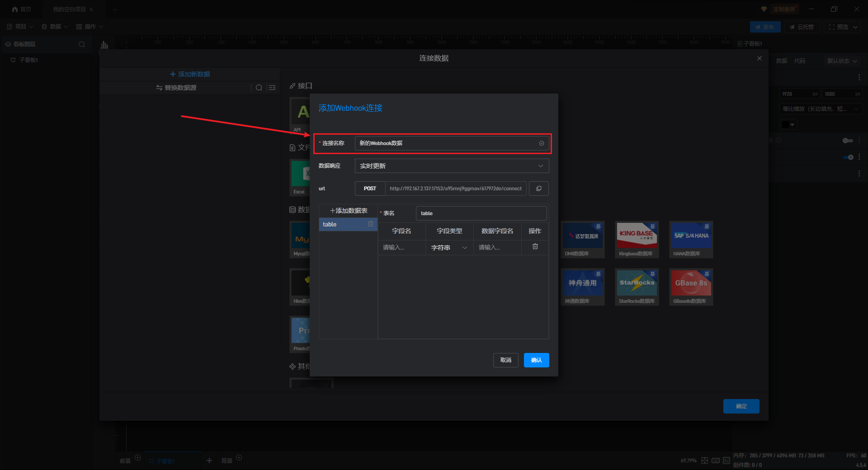This screenshot has height=470, width=868.
Task: Open the 默认状态 dropdown in right panel
Action: coord(842,61)
